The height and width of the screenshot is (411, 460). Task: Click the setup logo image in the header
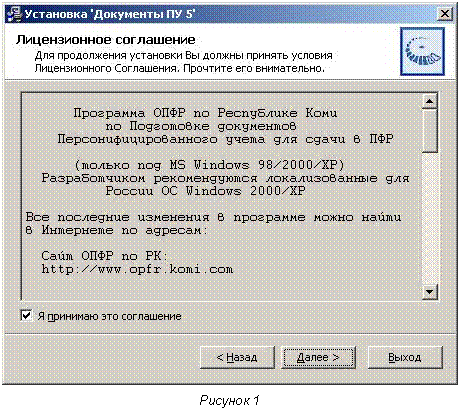click(422, 51)
